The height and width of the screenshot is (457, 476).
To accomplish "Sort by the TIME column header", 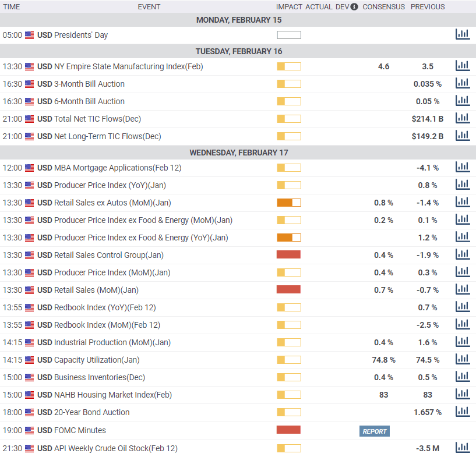I will (12, 7).
